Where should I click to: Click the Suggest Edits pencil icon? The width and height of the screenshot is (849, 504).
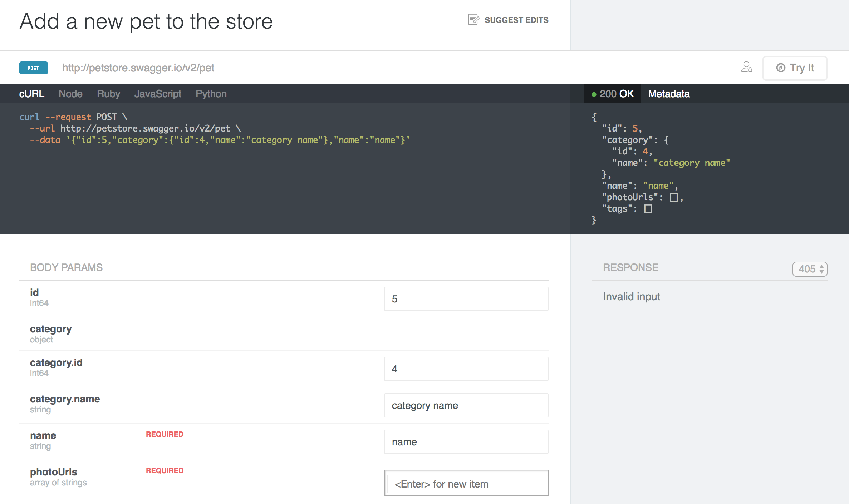(474, 20)
